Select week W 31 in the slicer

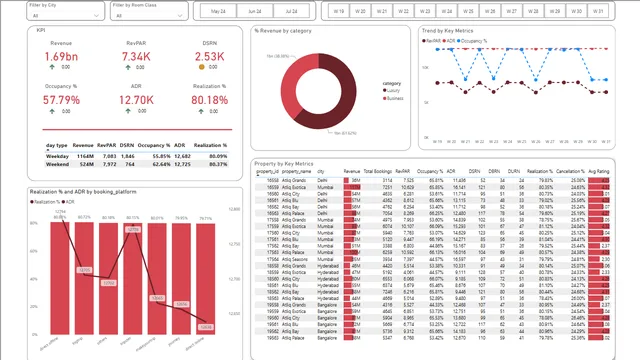point(598,11)
